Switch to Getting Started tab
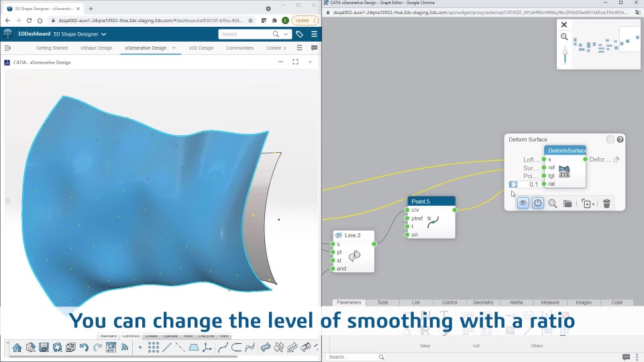 52,48
